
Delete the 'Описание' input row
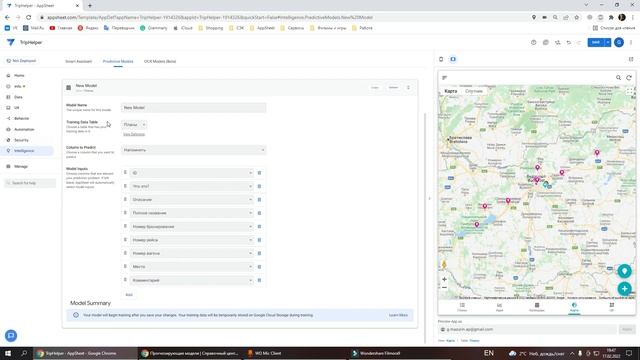click(259, 200)
